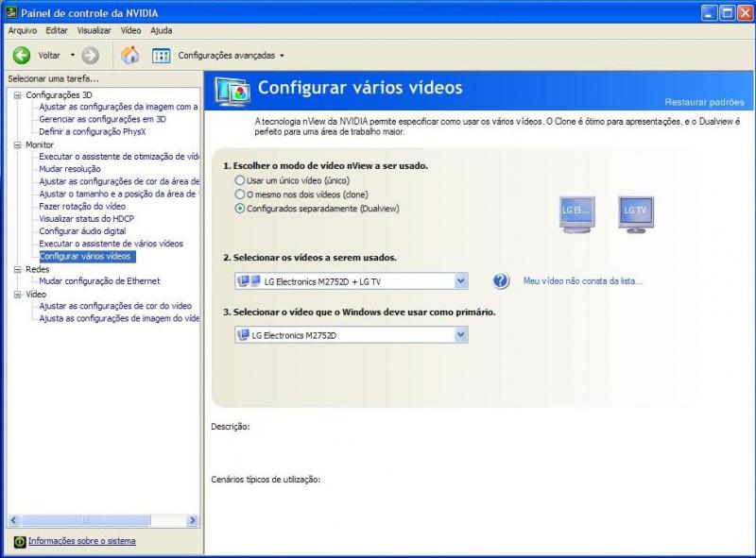The image size is (756, 558).
Task: Open the Voltar history dropdown arrow
Action: [73, 55]
